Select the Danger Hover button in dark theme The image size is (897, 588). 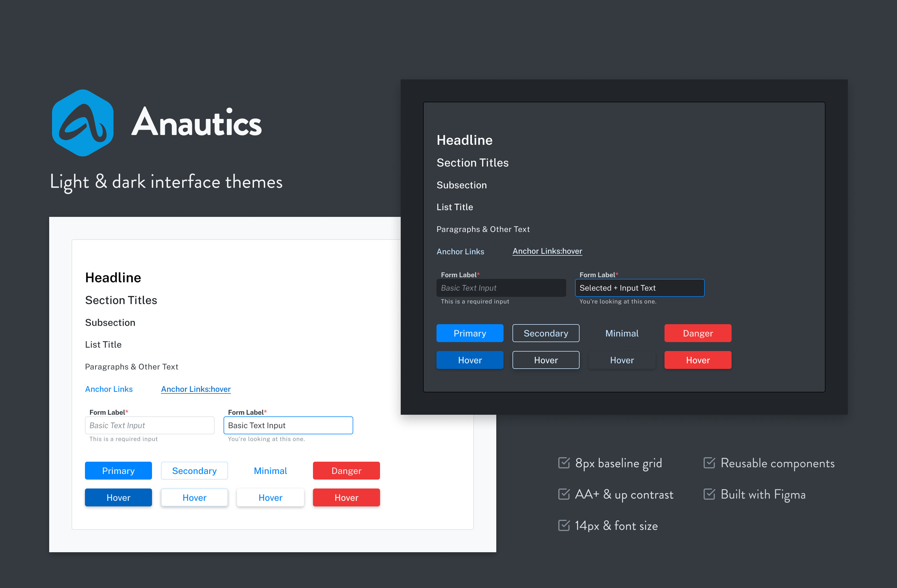(697, 360)
